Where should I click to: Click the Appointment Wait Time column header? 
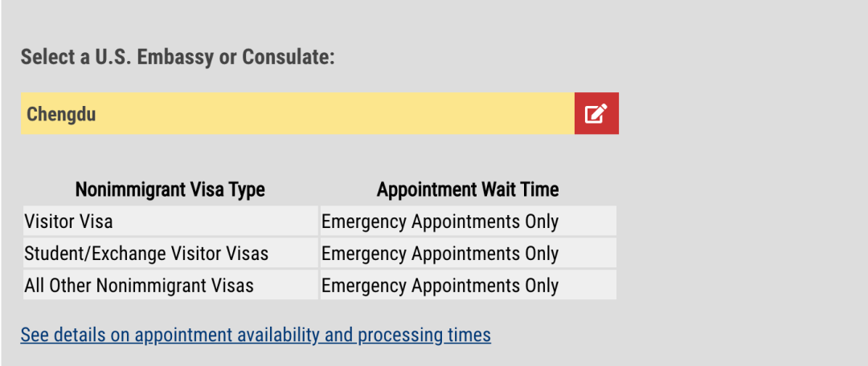[x=468, y=190]
